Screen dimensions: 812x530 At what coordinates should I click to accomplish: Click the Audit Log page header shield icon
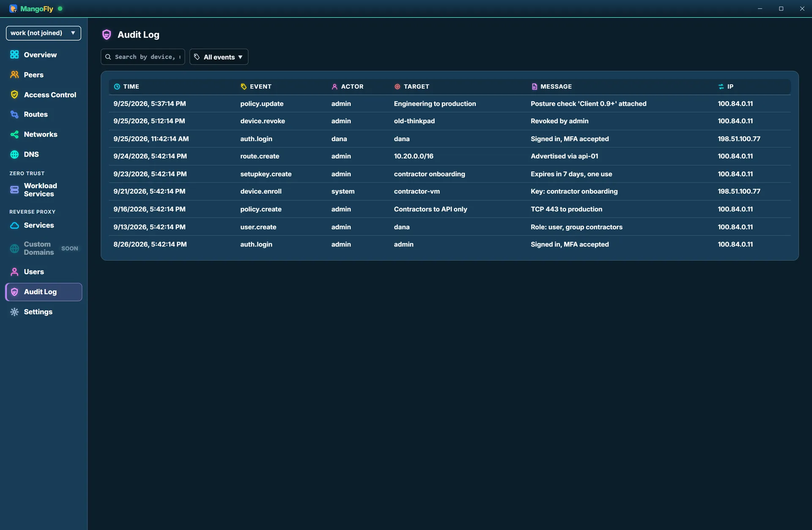pos(107,35)
